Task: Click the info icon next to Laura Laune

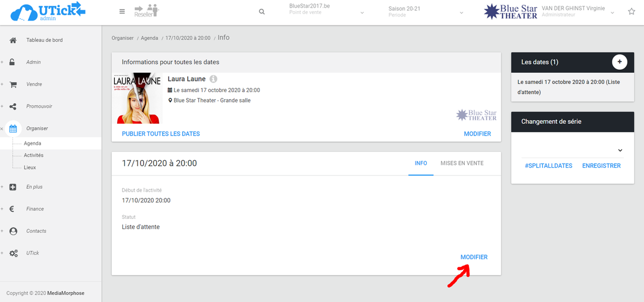Action: coord(214,79)
